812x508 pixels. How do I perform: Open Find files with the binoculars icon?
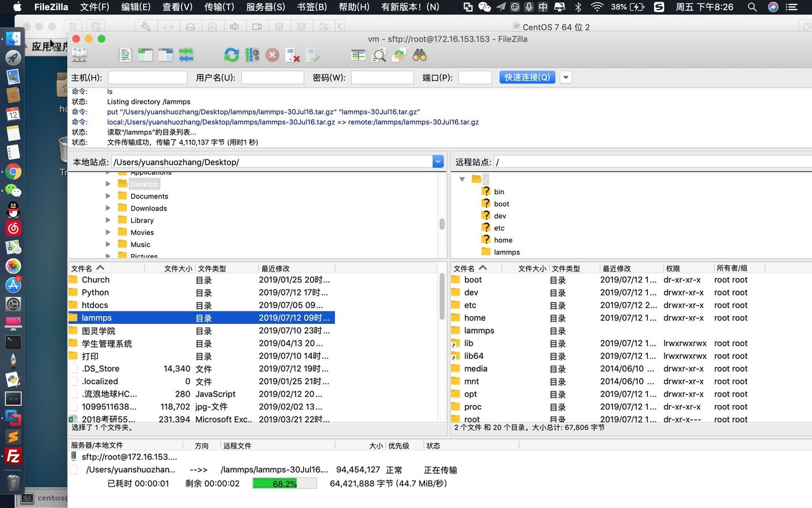tap(420, 55)
